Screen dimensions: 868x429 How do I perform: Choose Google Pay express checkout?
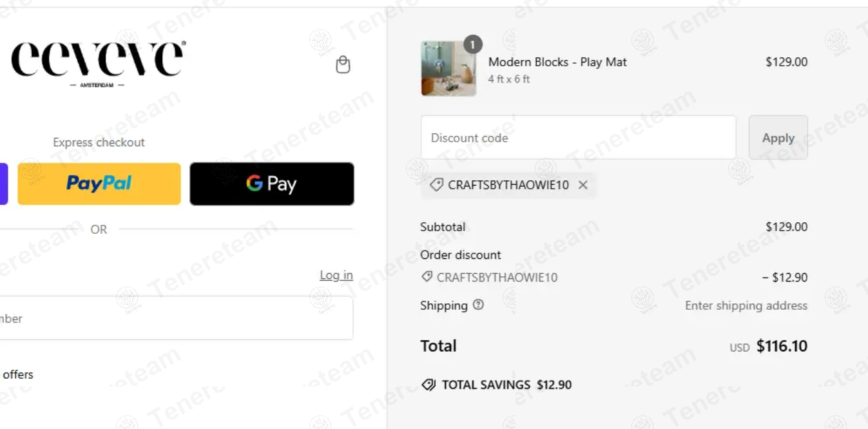pos(271,184)
